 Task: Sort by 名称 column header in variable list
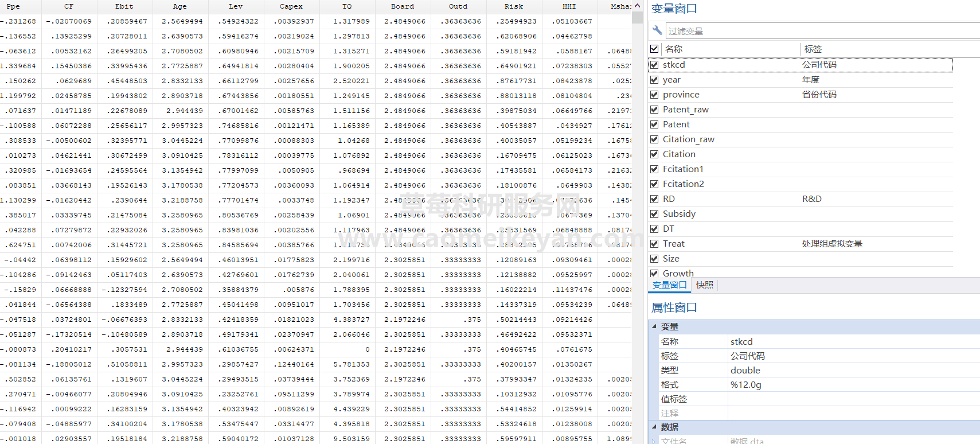[673, 49]
